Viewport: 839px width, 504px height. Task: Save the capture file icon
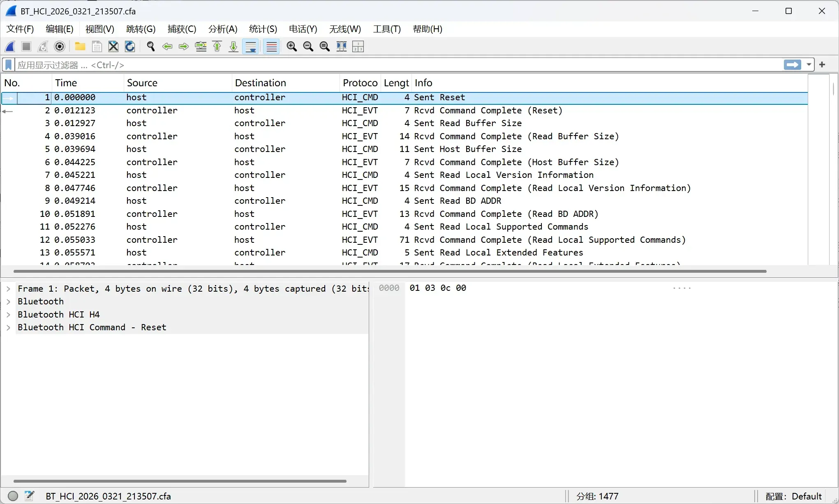pyautogui.click(x=97, y=46)
